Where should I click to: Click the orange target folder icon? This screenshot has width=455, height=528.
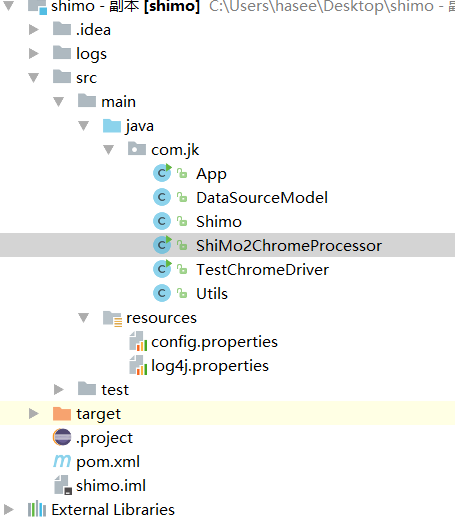pos(62,414)
